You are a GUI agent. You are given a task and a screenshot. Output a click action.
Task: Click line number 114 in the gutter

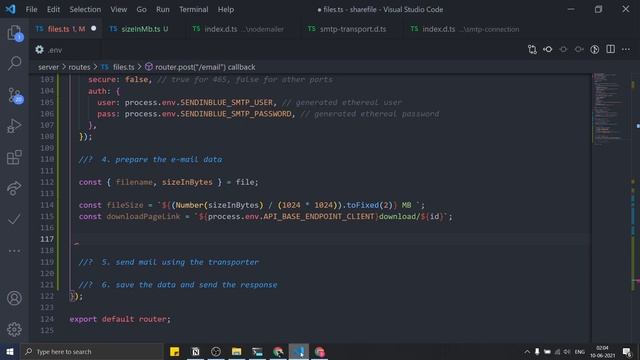47,205
